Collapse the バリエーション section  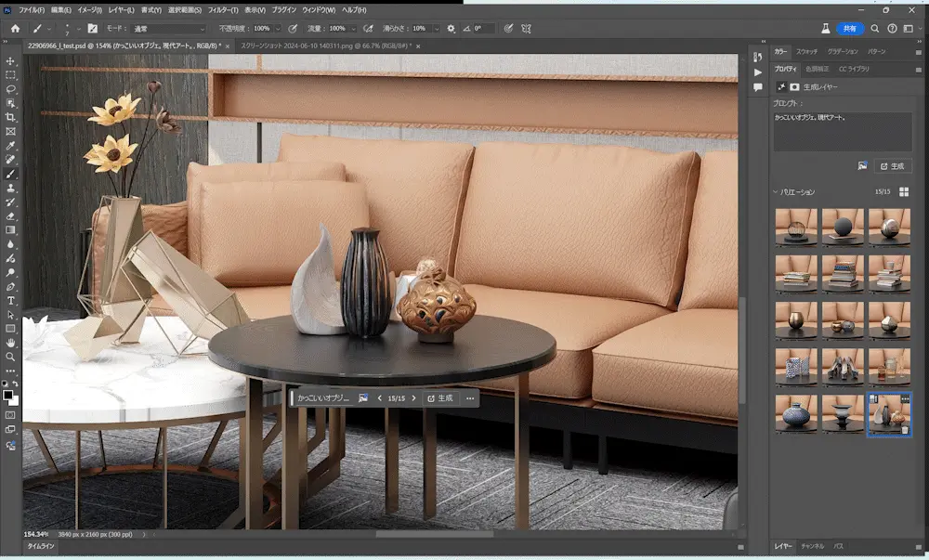tap(776, 192)
